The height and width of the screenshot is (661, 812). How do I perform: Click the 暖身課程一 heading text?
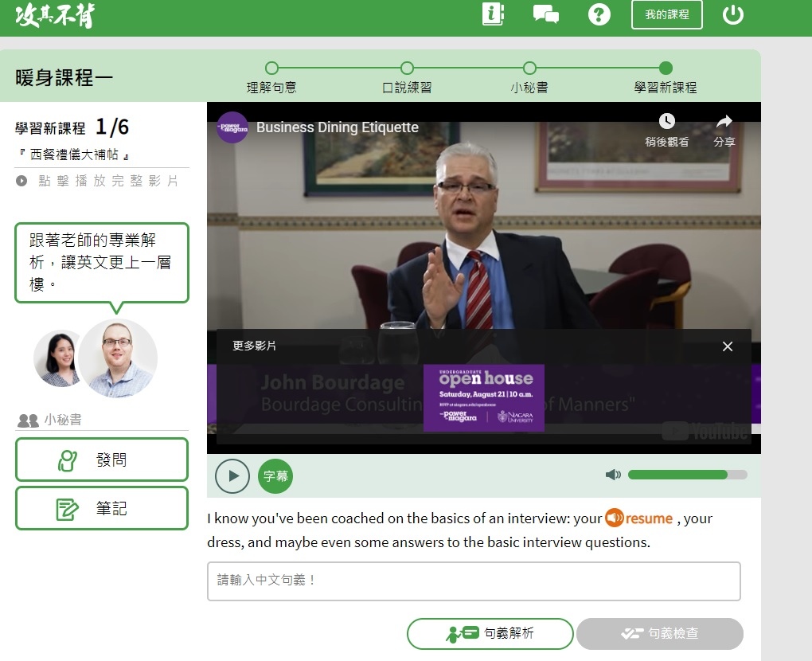64,78
